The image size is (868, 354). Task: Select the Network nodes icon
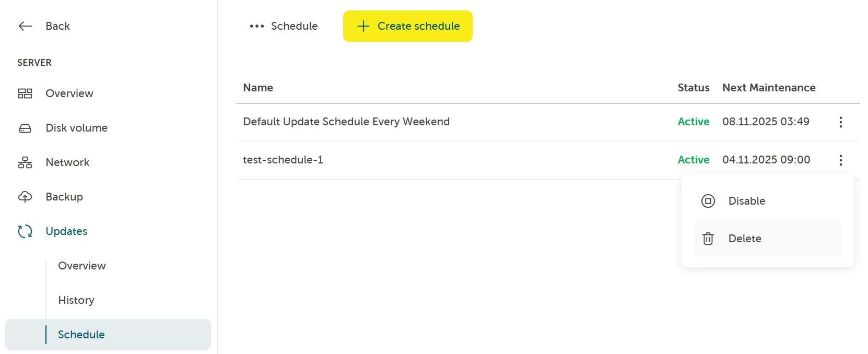(25, 162)
